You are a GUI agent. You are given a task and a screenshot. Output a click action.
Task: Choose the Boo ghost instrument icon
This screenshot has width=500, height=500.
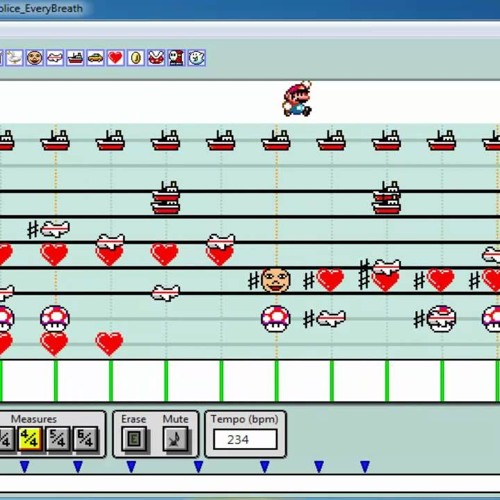pos(197,58)
